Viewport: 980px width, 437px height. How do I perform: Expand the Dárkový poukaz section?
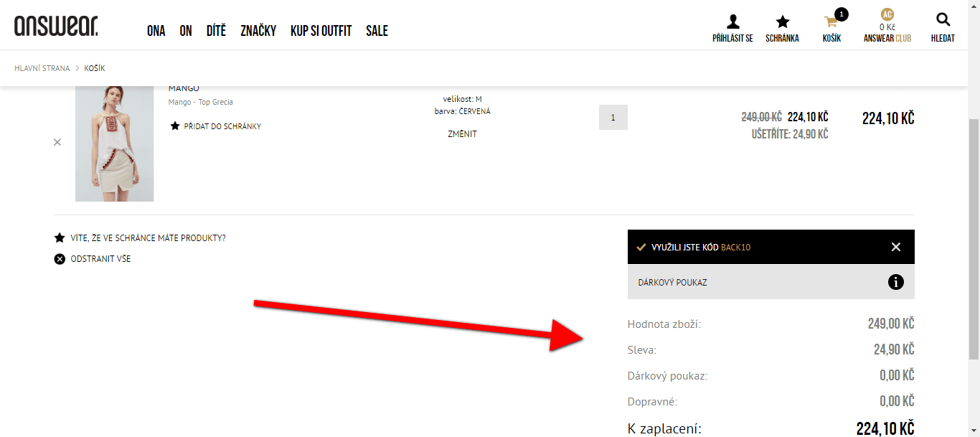pos(771,282)
